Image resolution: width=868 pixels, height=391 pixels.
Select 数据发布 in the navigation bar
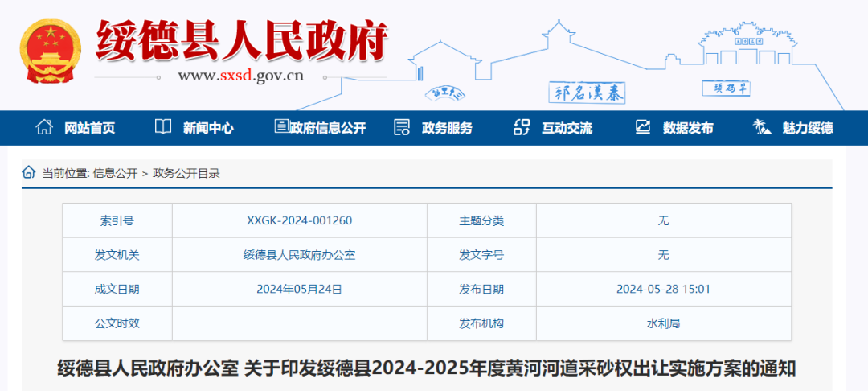(x=688, y=128)
